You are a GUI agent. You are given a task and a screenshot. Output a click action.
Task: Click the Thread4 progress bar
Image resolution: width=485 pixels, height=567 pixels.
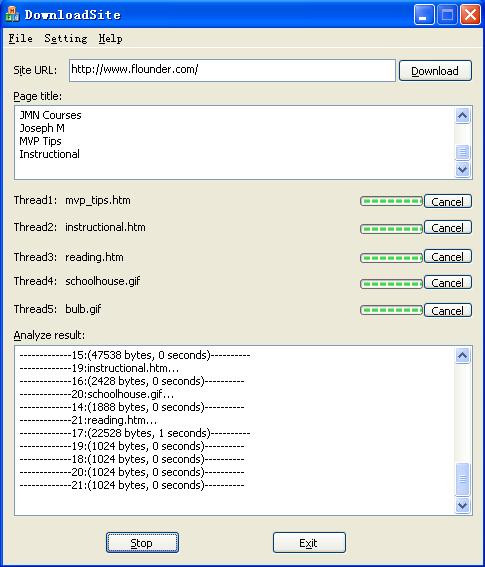(x=391, y=284)
